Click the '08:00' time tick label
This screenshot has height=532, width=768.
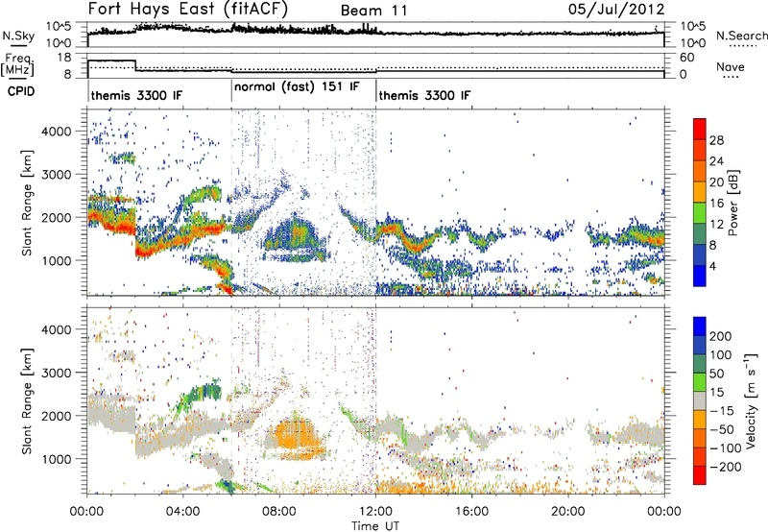[x=279, y=512]
